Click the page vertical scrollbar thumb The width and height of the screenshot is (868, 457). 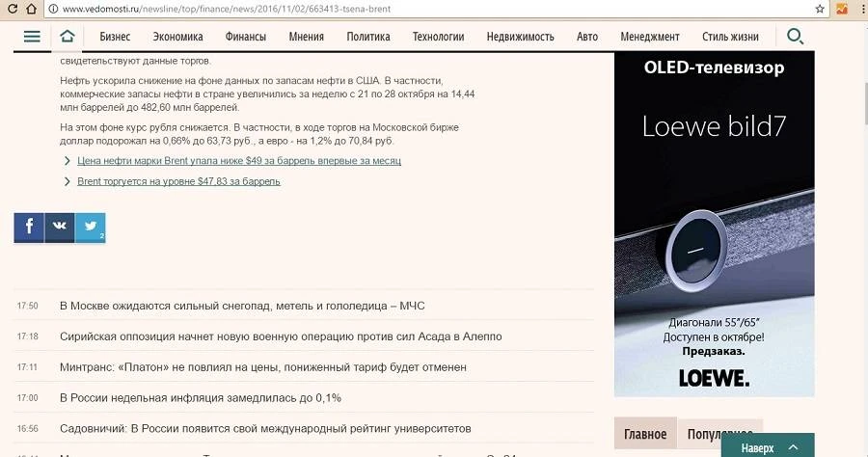[866, 104]
